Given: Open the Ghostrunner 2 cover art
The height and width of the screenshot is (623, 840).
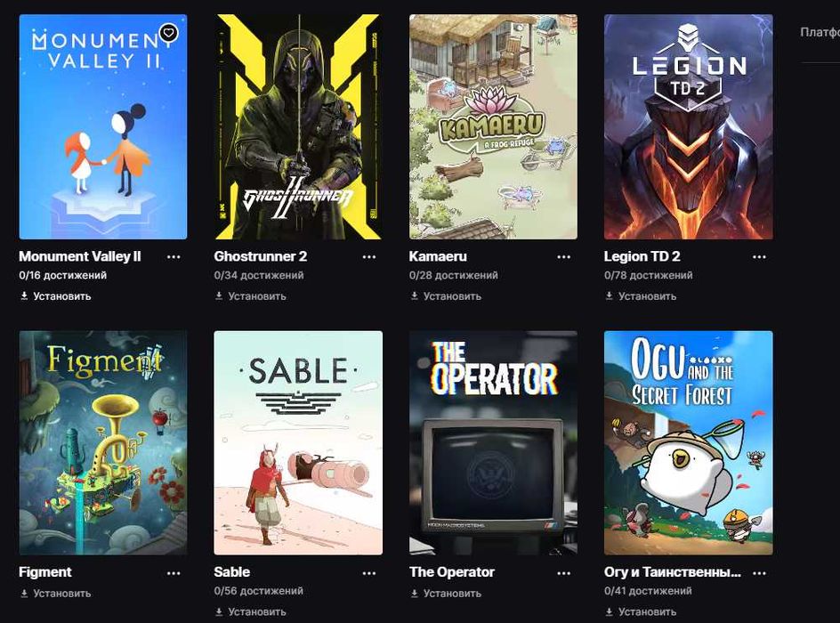Looking at the screenshot, I should [x=298, y=126].
